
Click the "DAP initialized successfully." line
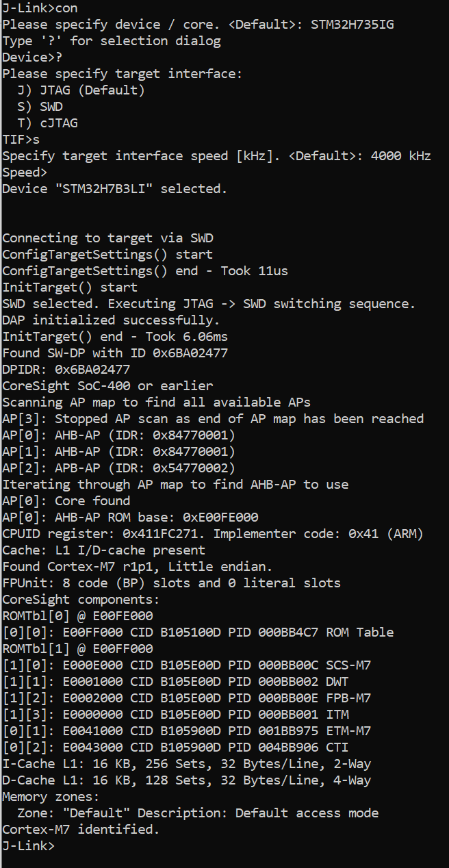(111, 320)
